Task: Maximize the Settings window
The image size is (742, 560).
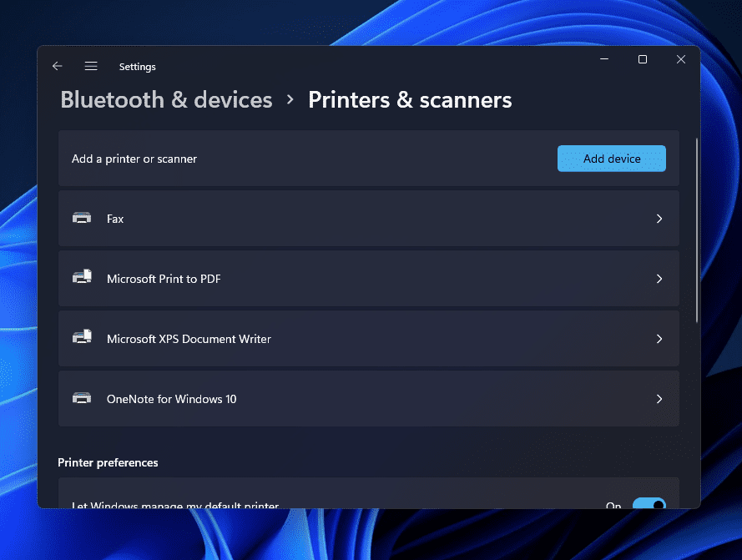Action: (642, 59)
